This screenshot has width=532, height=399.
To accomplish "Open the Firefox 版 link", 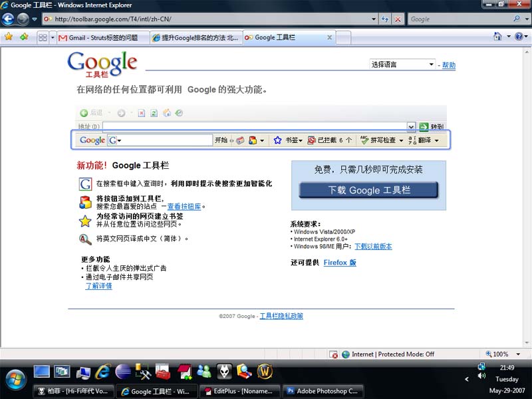I will (x=340, y=263).
